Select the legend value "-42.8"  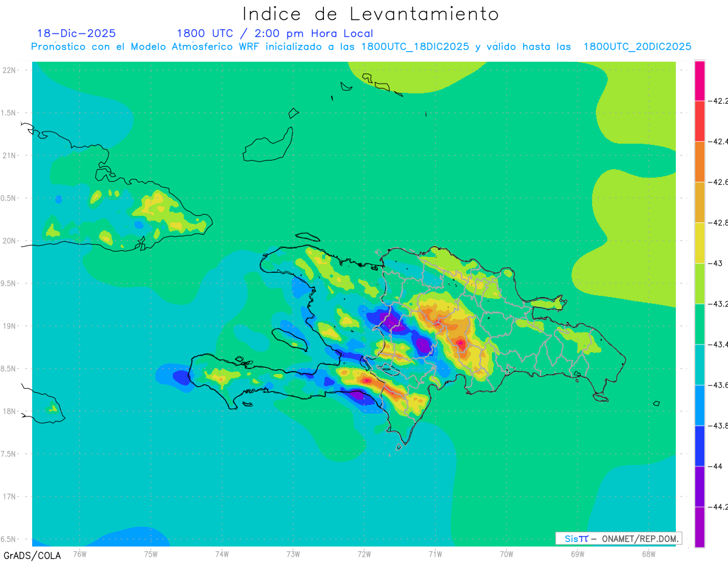tap(720, 222)
